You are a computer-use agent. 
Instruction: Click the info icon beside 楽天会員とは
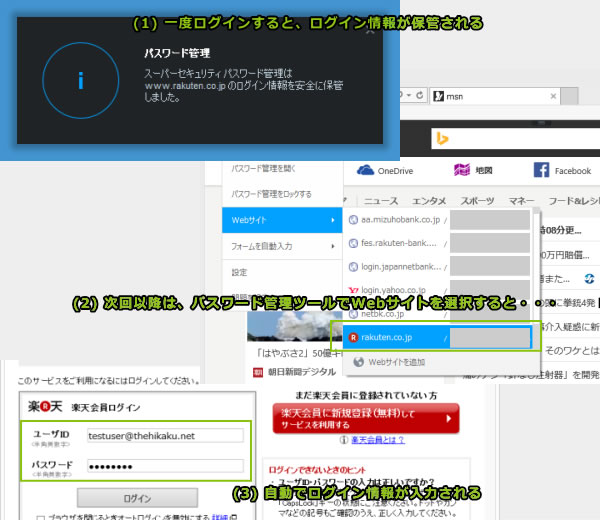click(x=344, y=440)
